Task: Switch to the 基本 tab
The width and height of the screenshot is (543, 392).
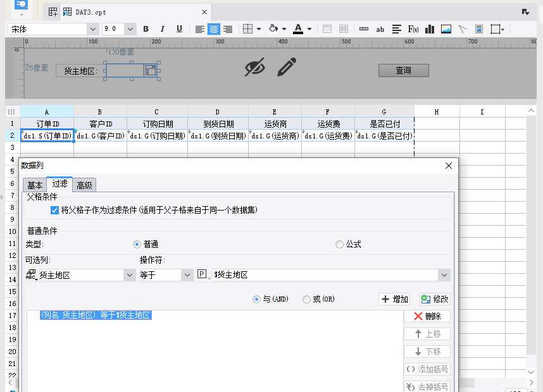Action: [x=35, y=185]
